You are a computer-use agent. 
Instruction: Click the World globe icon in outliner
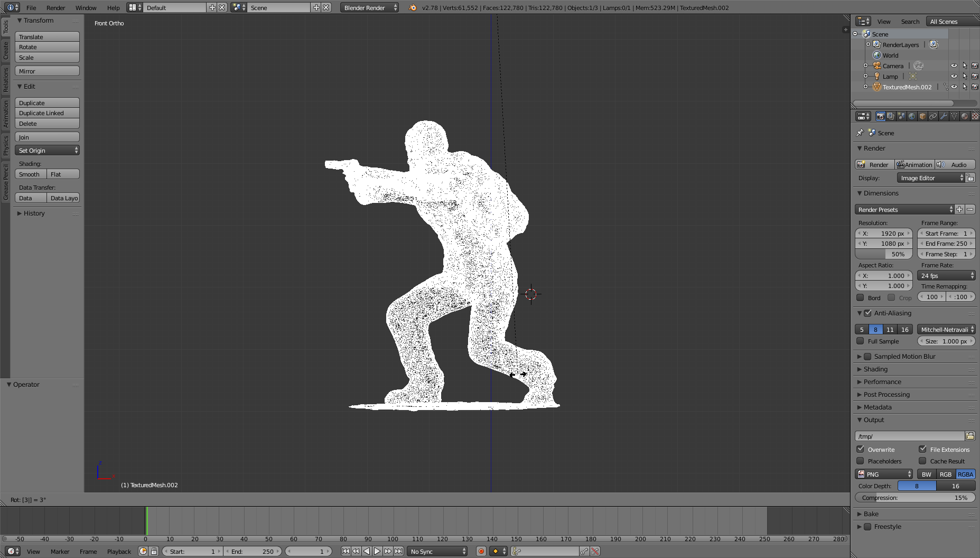pyautogui.click(x=877, y=55)
